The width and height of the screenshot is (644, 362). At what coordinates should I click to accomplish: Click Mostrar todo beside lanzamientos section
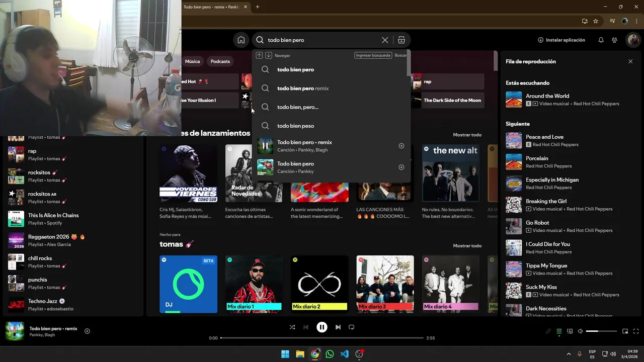click(x=467, y=135)
